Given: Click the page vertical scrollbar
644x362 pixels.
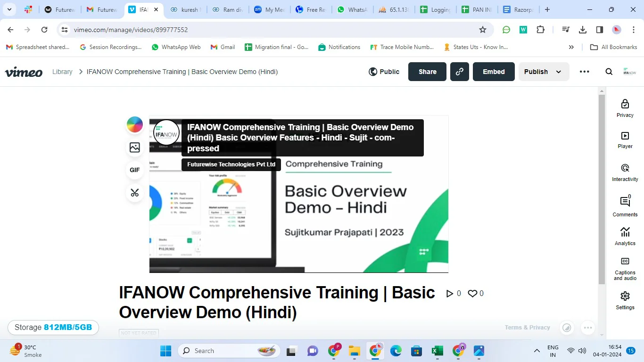Looking at the screenshot, I should coord(602,189).
